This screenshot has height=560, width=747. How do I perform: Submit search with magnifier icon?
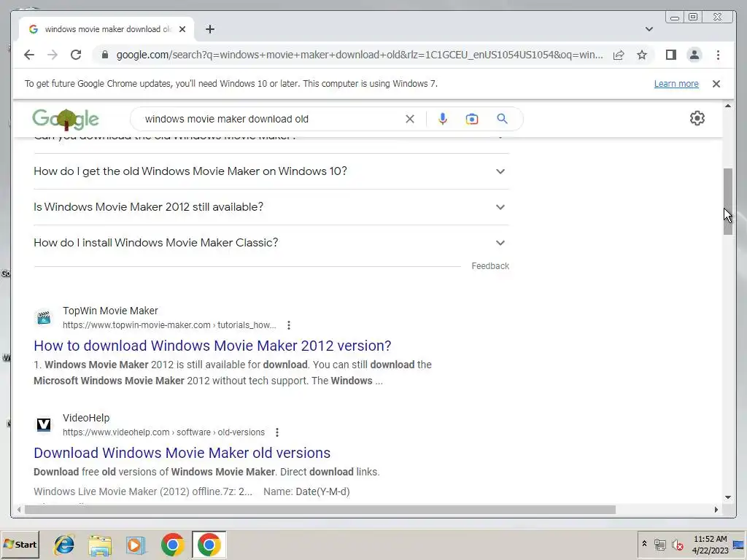pyautogui.click(x=502, y=119)
